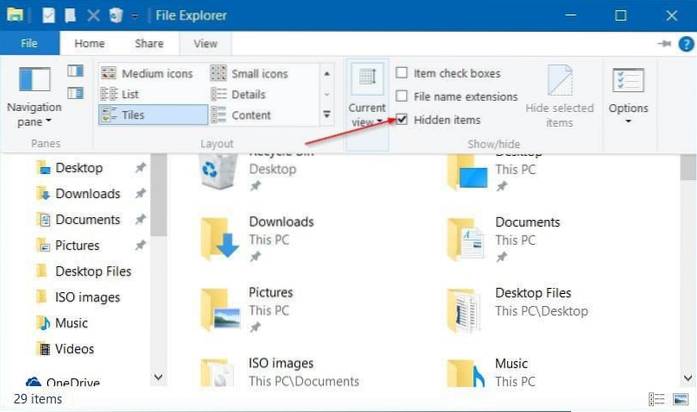Open the File menu

tap(30, 44)
